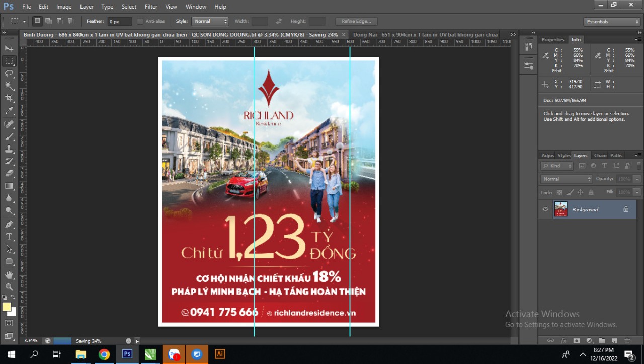
Task: Hide the Background layer visibility eye
Action: click(x=545, y=209)
